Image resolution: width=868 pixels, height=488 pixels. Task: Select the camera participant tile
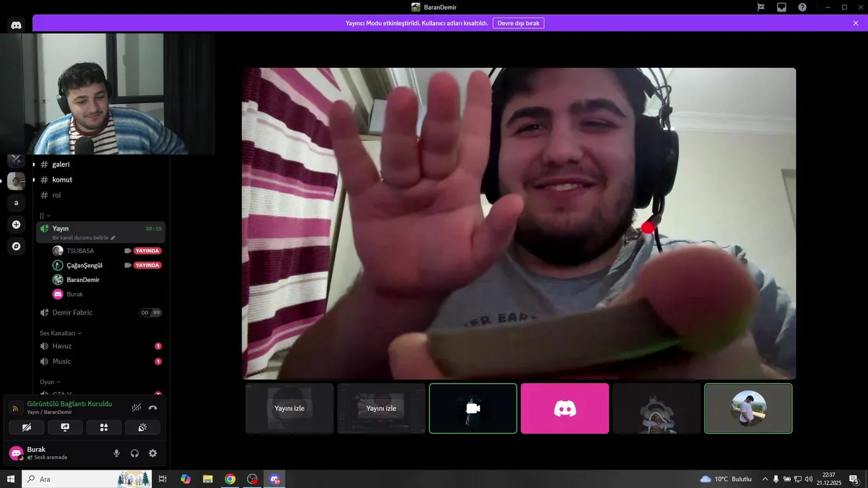[473, 408]
